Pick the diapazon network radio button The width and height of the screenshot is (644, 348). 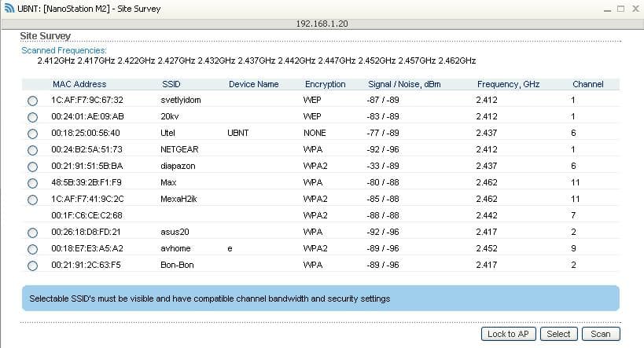tap(32, 167)
